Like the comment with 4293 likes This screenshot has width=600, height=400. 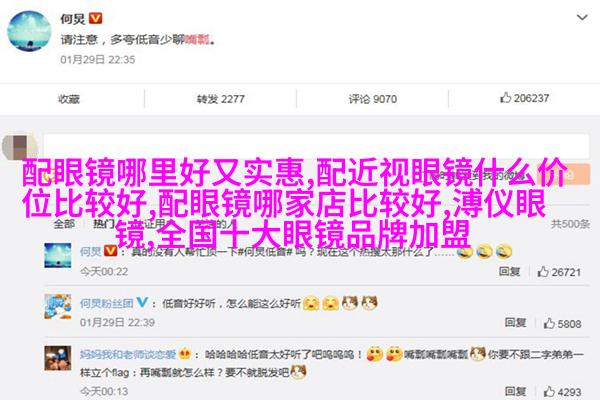pos(549,392)
